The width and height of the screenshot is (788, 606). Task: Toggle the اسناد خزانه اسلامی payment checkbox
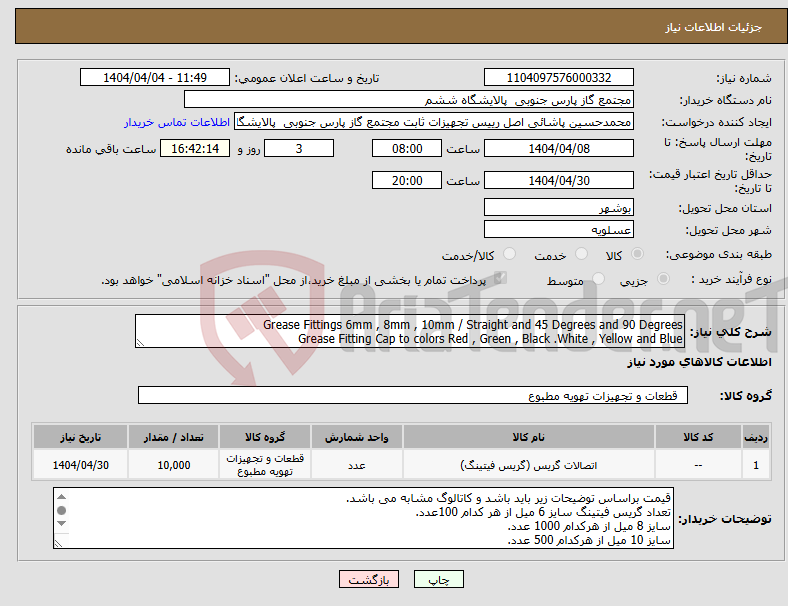tap(500, 278)
